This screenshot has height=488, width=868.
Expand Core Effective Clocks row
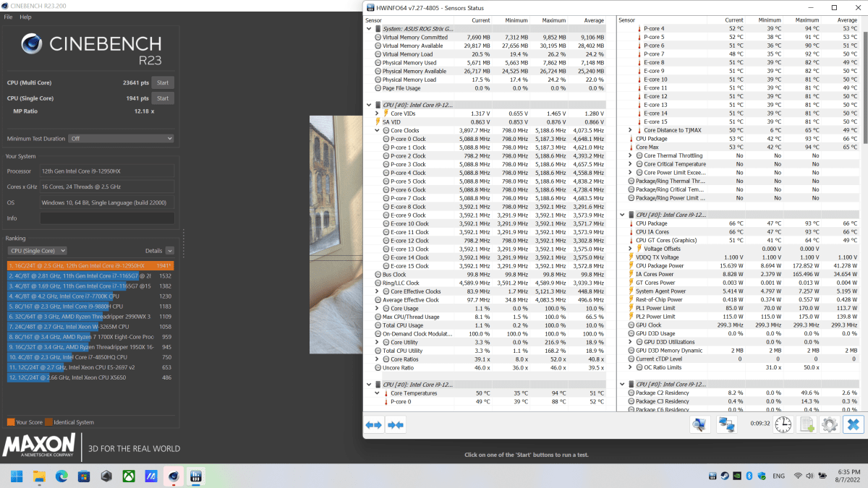(377, 291)
